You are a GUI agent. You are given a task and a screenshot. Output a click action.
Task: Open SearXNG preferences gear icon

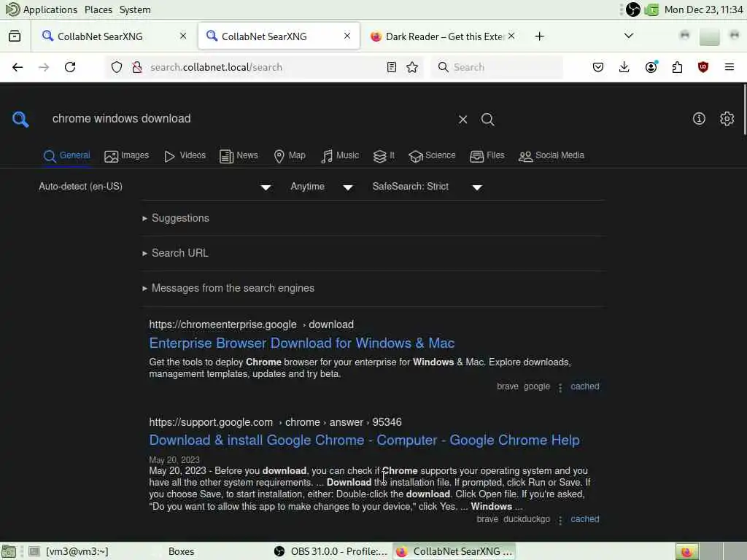coord(727,119)
